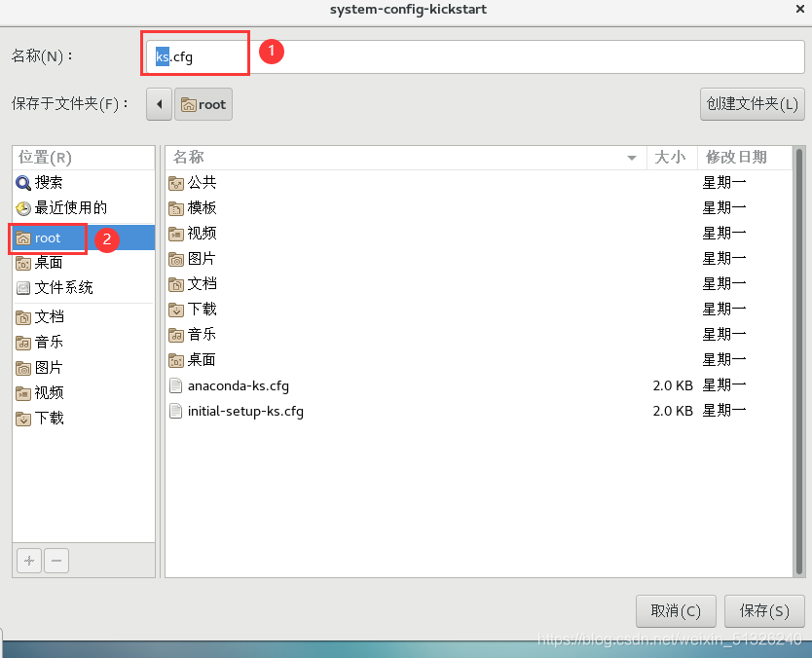Click the 保存(S) button

(x=764, y=611)
